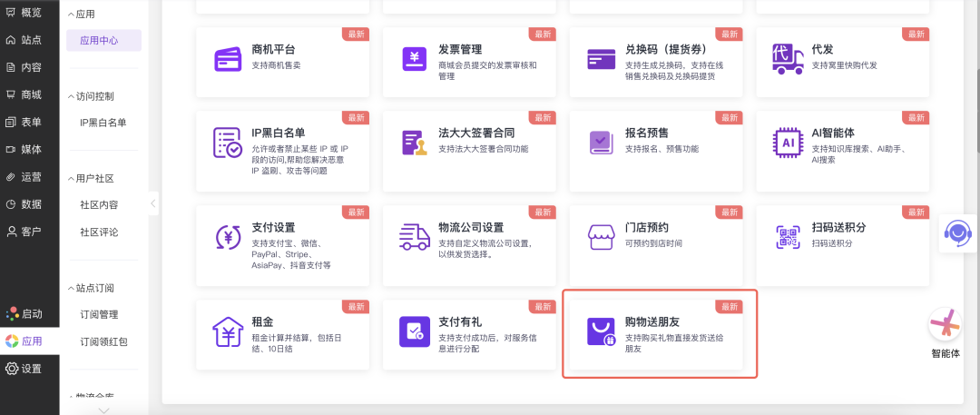Go to 设置 in the main sidebar
Image resolution: width=980 pixels, height=415 pixels.
31,369
